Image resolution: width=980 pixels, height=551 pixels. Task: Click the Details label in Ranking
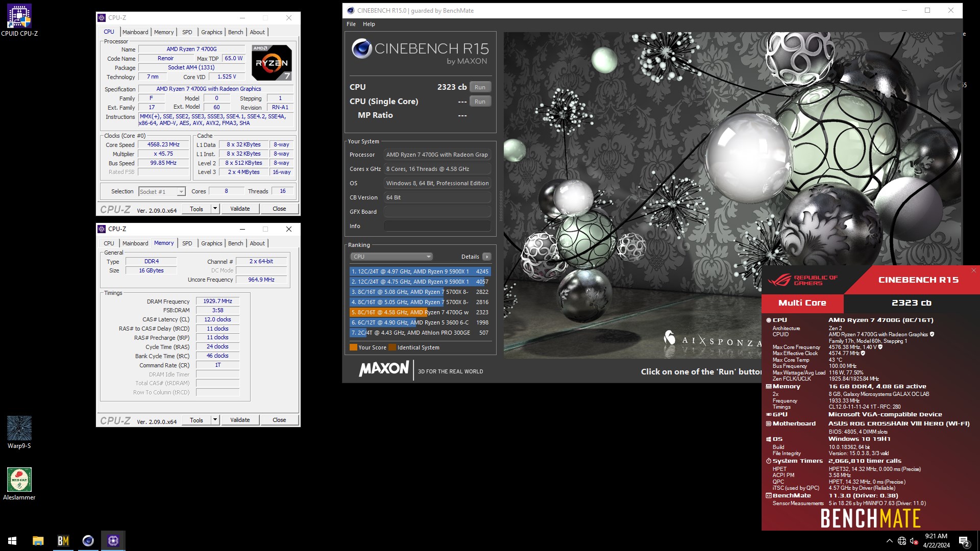[470, 257]
